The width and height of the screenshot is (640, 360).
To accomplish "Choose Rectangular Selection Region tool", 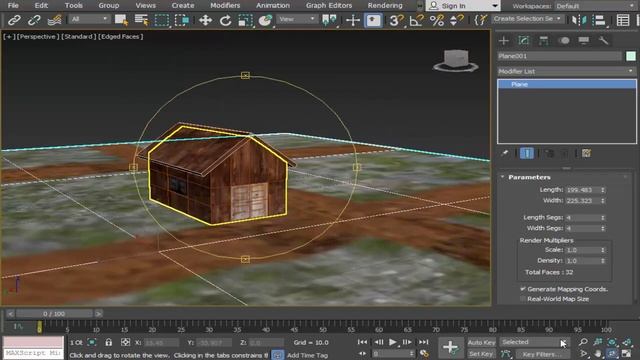I will click(x=162, y=20).
